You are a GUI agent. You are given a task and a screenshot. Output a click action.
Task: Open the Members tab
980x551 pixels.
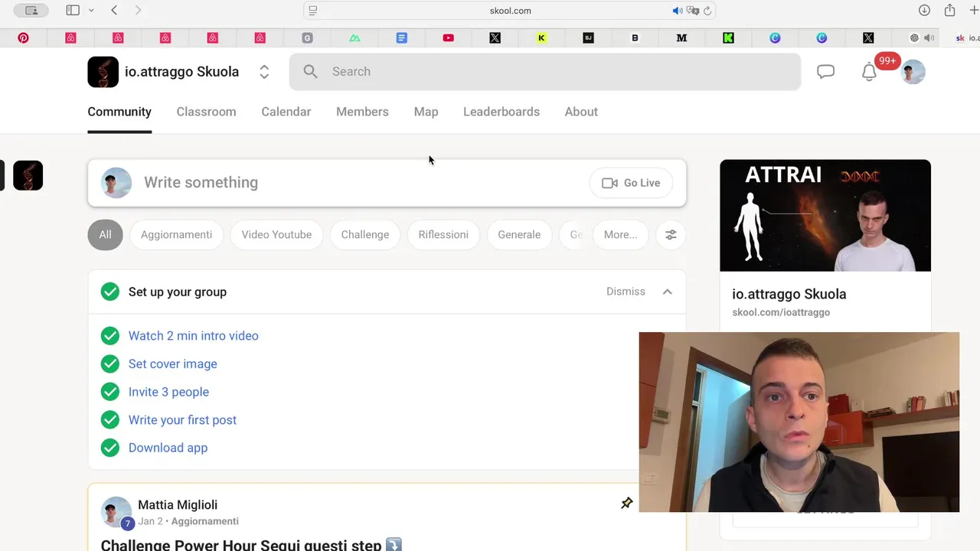(x=362, y=112)
